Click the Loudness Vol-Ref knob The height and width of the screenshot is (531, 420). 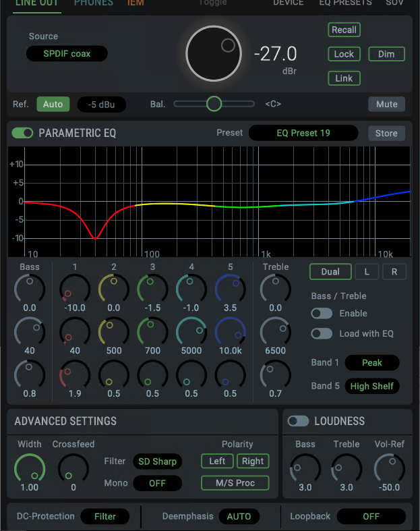(389, 468)
